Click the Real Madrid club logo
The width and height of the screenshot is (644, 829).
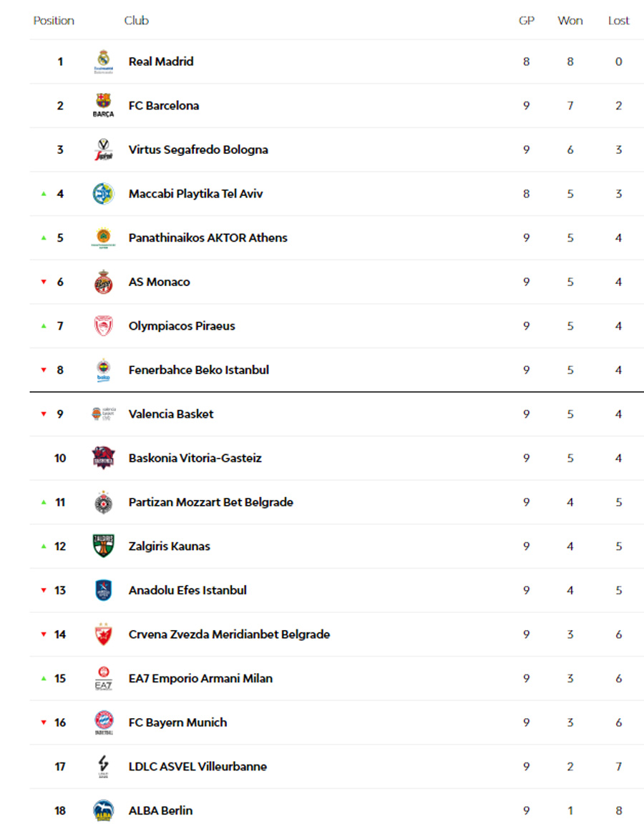[x=103, y=62]
